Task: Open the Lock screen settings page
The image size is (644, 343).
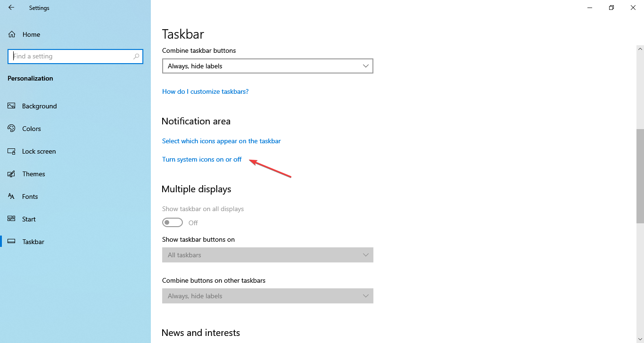Action: click(39, 151)
